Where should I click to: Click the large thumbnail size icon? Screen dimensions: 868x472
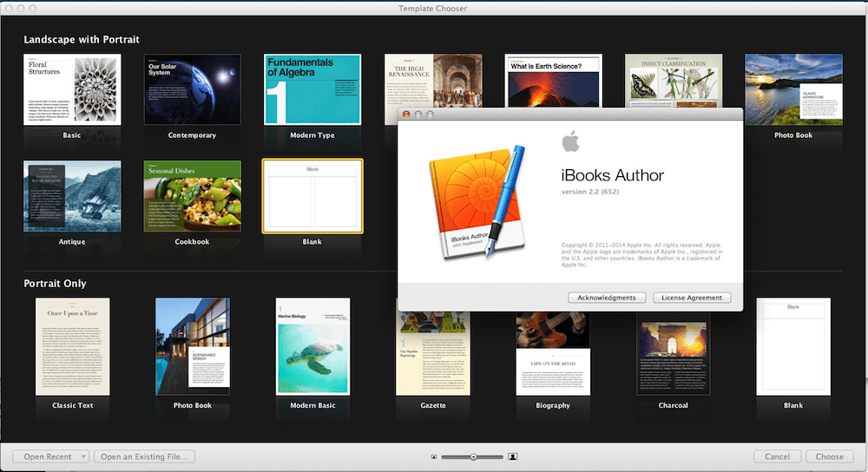point(513,456)
